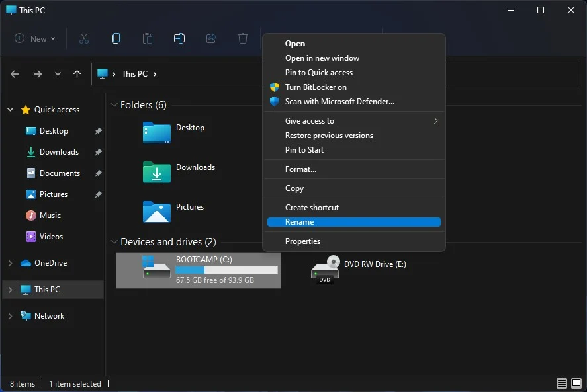This screenshot has height=392, width=587.
Task: Go up one level with Up arrow
Action: tap(77, 74)
